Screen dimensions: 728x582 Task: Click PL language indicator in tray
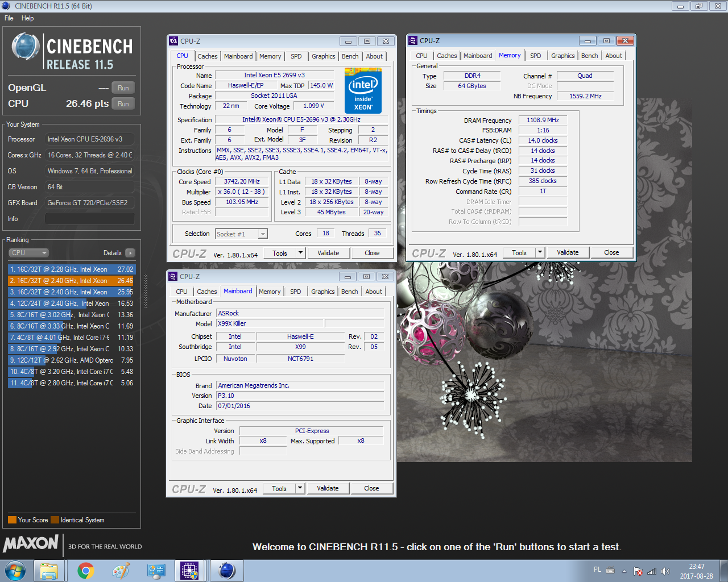[x=597, y=569]
